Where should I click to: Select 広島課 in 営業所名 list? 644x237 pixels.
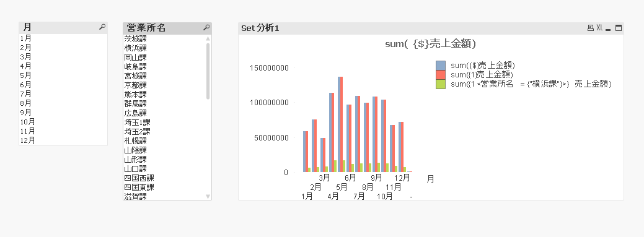(x=164, y=113)
